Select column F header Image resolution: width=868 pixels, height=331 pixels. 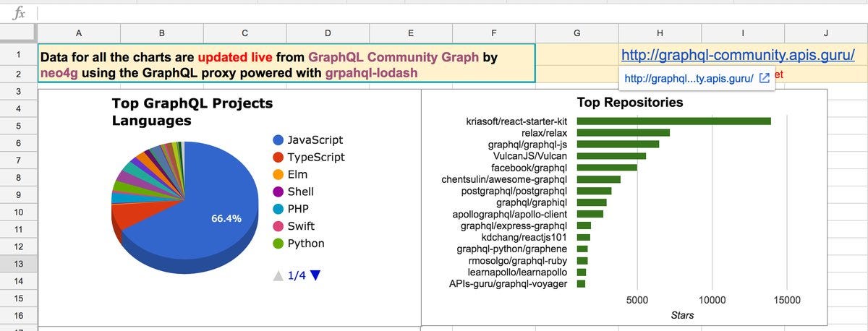click(x=494, y=33)
